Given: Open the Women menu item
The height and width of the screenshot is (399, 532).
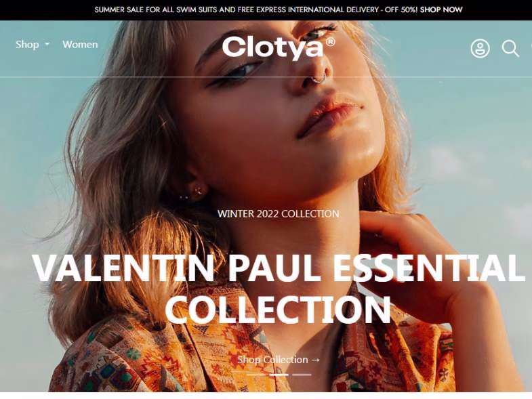Looking at the screenshot, I should (x=80, y=45).
